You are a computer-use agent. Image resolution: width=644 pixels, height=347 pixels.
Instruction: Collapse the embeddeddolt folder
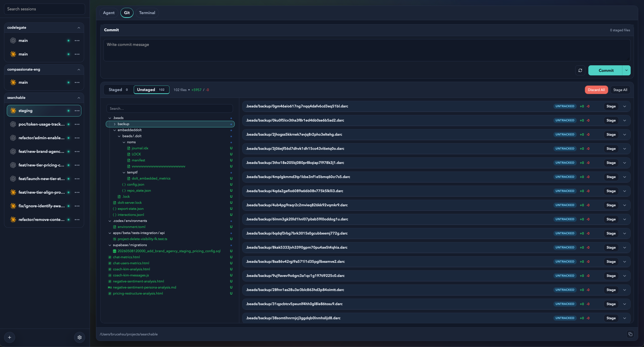pos(115,130)
